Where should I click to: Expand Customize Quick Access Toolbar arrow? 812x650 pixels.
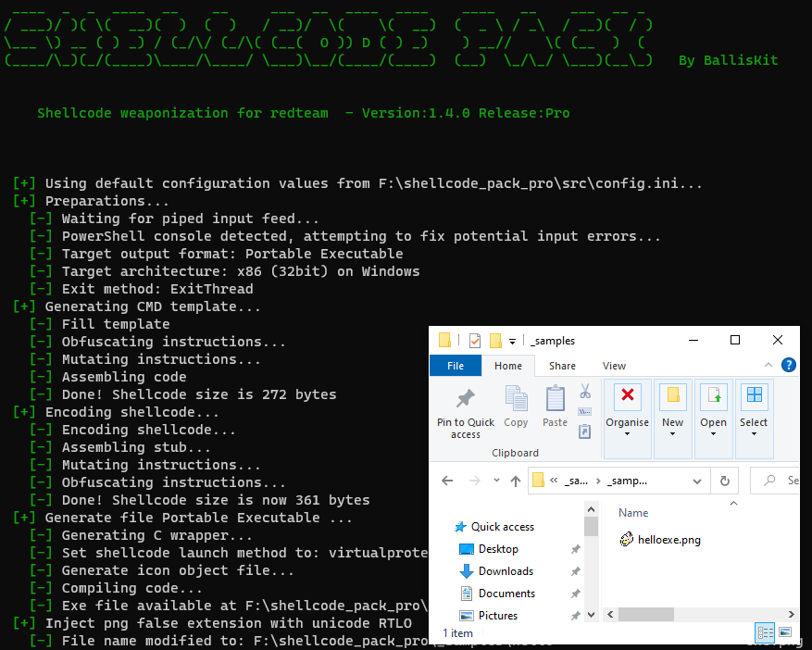click(512, 341)
